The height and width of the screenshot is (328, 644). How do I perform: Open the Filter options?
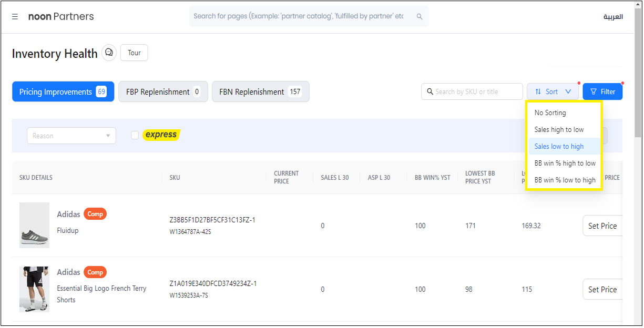(602, 91)
